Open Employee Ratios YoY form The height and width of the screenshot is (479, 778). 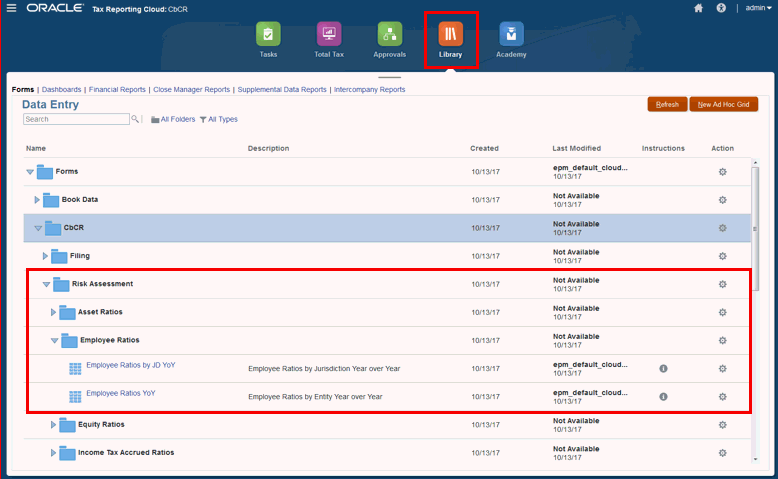(121, 393)
